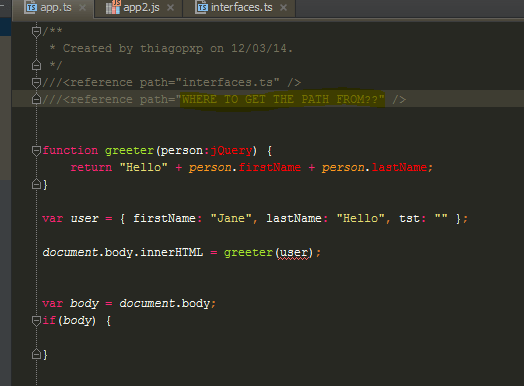Close the app.ts tab

pyautogui.click(x=82, y=8)
